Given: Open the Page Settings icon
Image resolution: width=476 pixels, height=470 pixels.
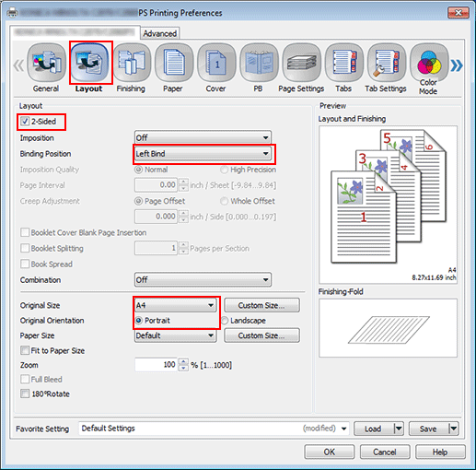Looking at the screenshot, I should 301,63.
